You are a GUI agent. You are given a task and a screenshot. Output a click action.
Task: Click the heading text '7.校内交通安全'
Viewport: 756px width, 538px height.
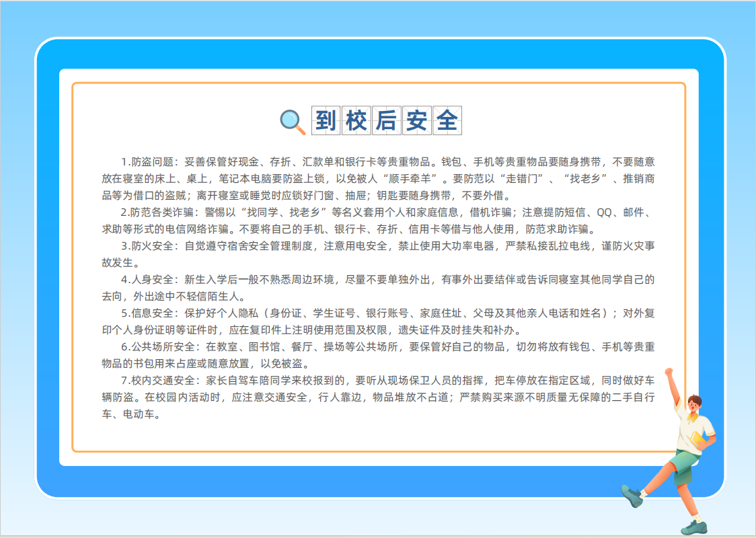coord(157,381)
